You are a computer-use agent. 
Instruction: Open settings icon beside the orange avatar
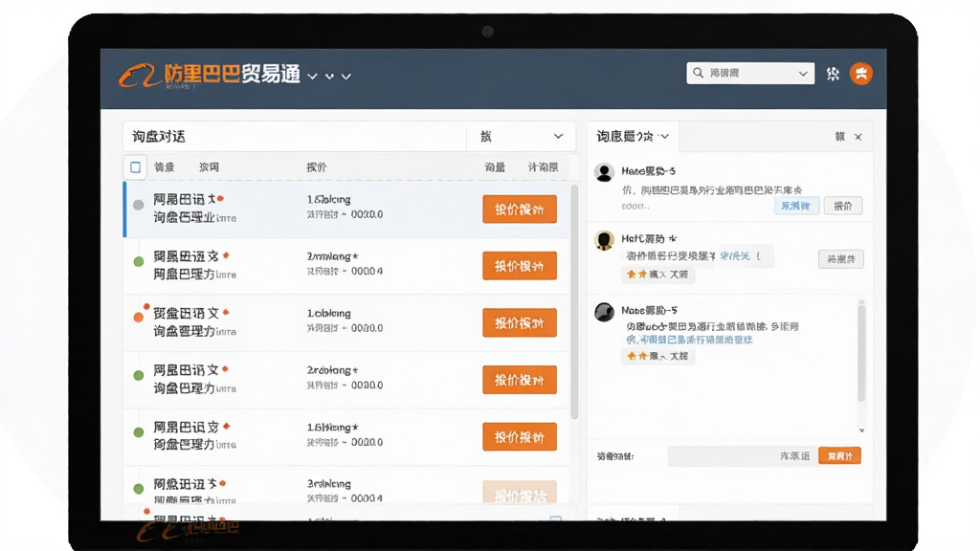click(833, 74)
